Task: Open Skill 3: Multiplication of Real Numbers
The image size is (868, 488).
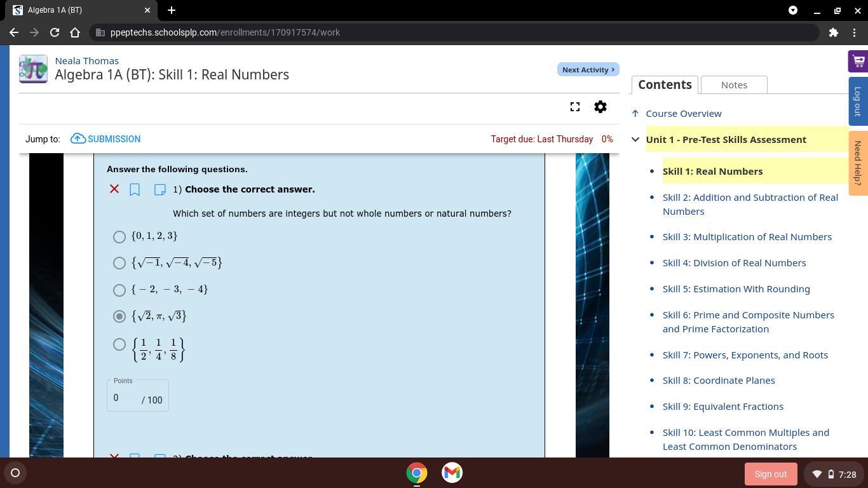Action: point(747,236)
